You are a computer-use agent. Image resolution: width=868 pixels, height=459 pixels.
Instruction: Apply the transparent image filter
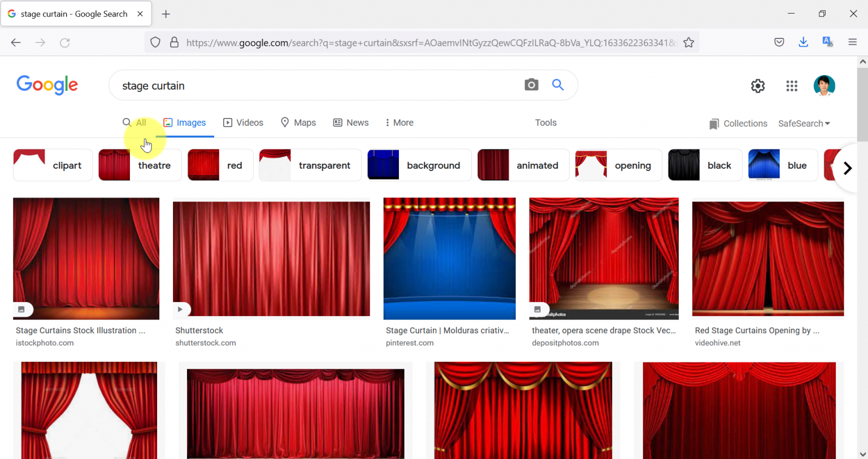coord(310,165)
